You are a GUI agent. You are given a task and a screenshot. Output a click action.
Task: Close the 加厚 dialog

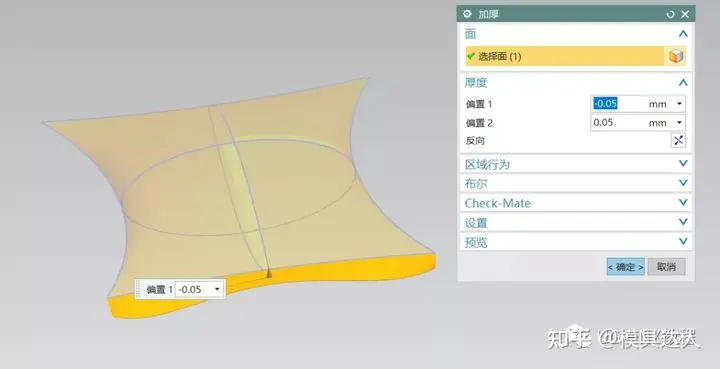click(x=685, y=14)
